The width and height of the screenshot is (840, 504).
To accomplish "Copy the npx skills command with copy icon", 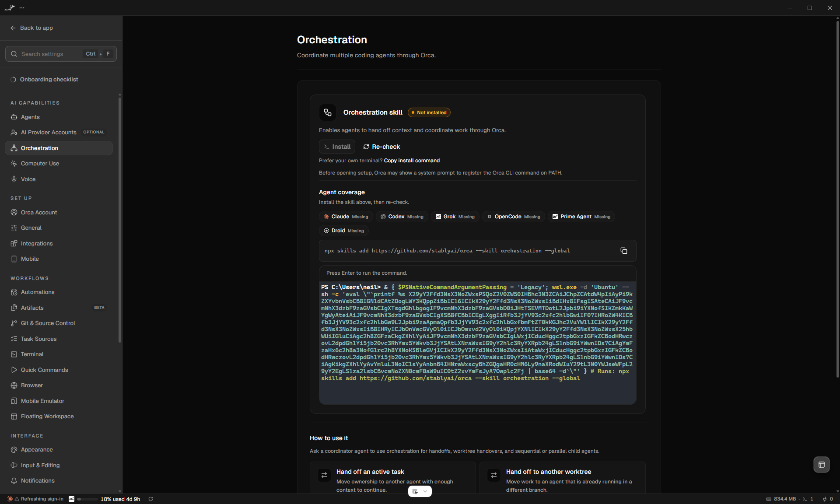I will [624, 251].
